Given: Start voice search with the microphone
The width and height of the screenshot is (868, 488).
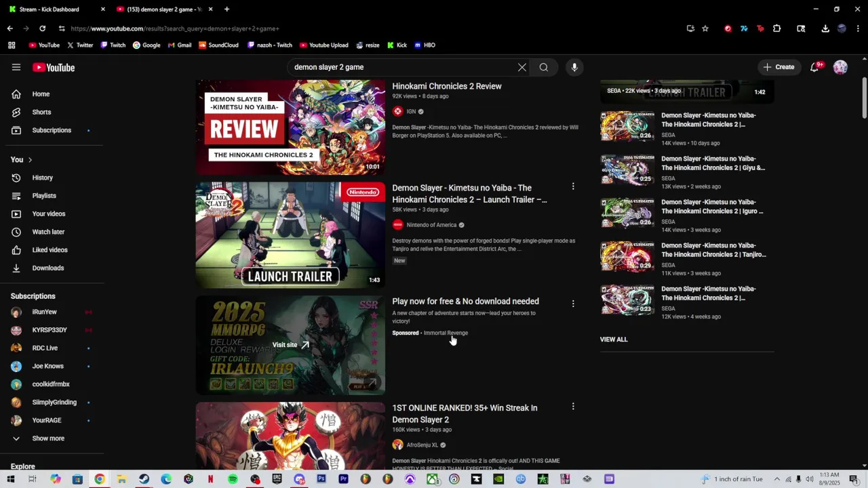Looking at the screenshot, I should coord(574,67).
